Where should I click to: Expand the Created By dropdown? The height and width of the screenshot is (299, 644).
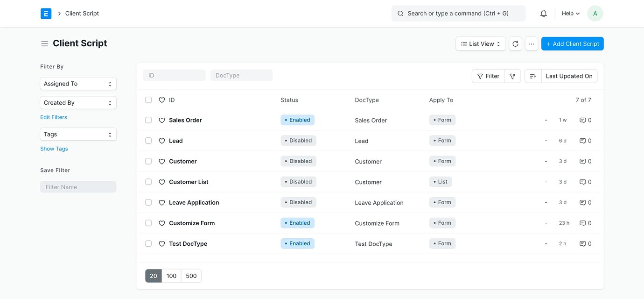tap(78, 103)
